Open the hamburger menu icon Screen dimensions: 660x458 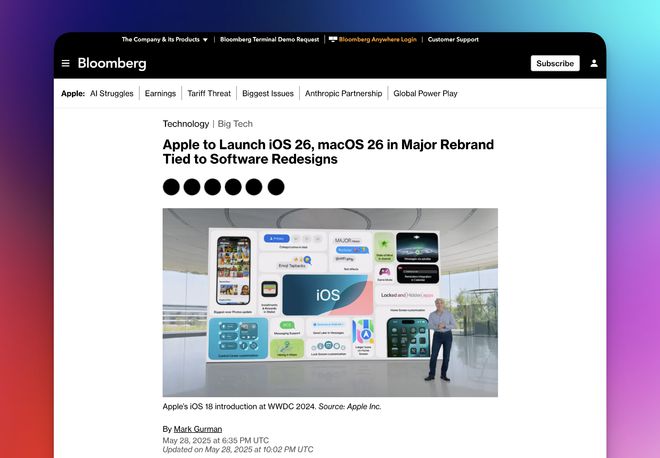[66, 63]
